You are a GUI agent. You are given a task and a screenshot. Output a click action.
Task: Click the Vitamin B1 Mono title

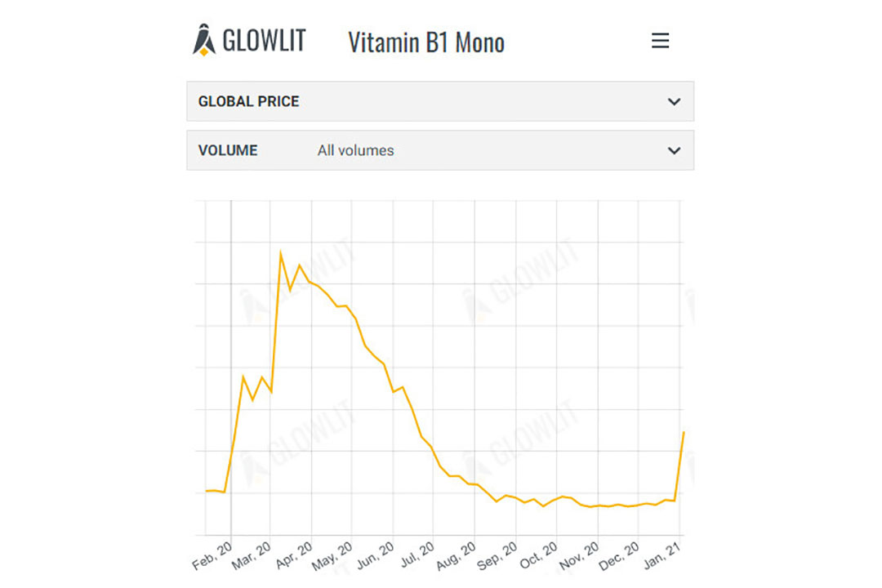pyautogui.click(x=426, y=42)
